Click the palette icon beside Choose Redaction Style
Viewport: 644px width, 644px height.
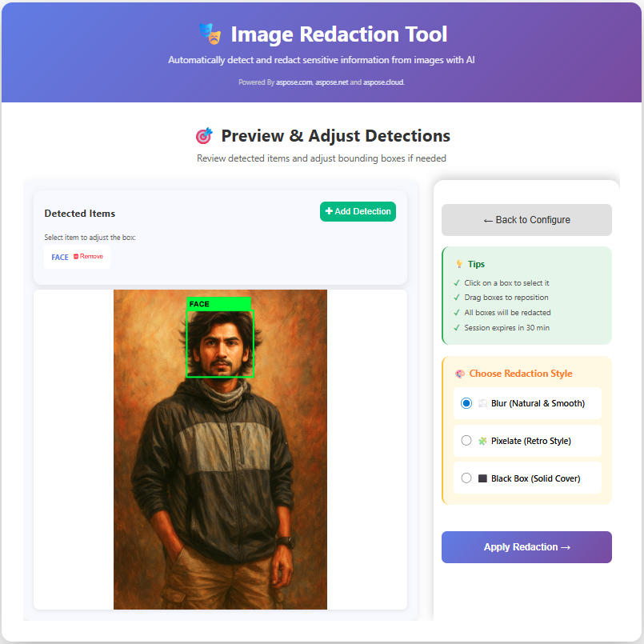[x=459, y=374]
